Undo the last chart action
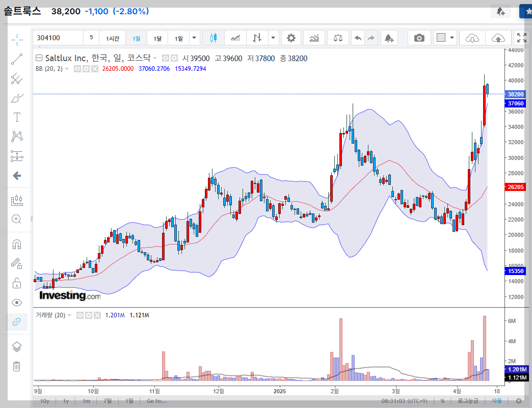Screen dimensions: 532x408 pos(358,38)
